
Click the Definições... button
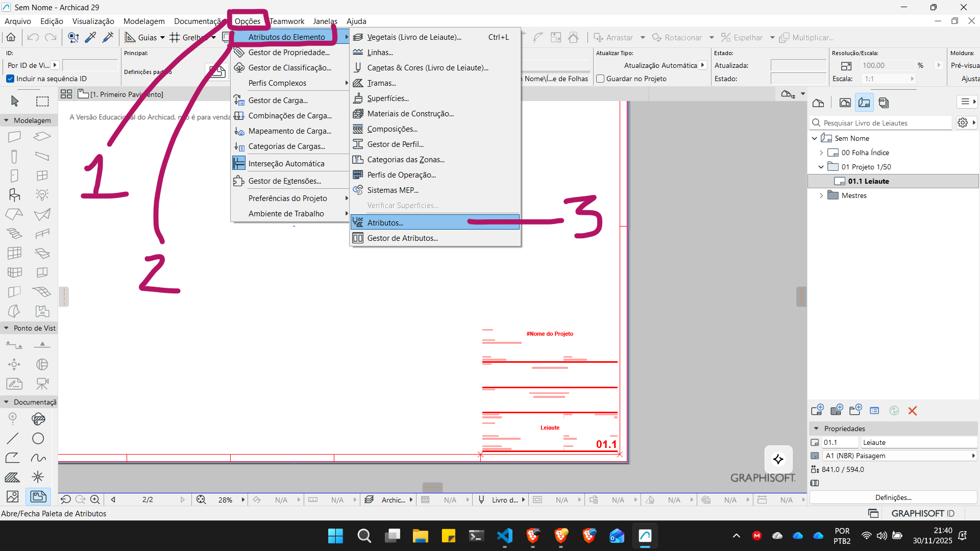tap(893, 497)
